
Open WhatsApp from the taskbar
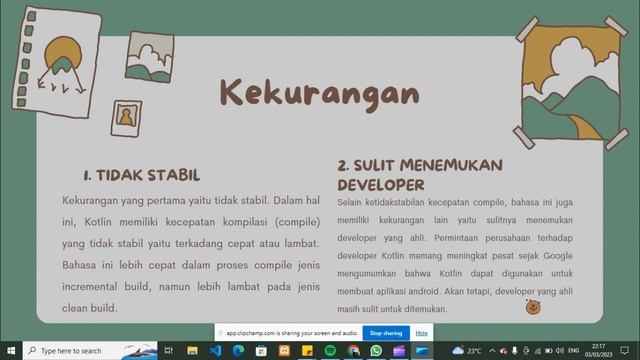click(x=376, y=351)
